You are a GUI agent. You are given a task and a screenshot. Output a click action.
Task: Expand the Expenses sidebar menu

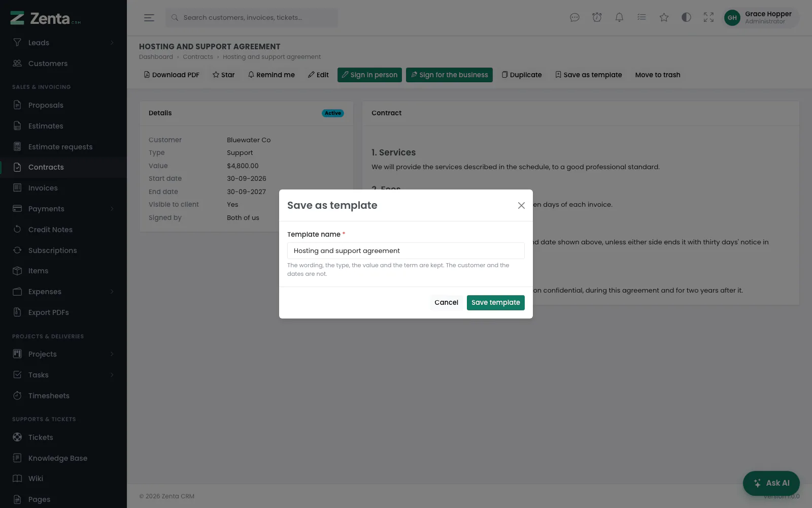tap(63, 292)
